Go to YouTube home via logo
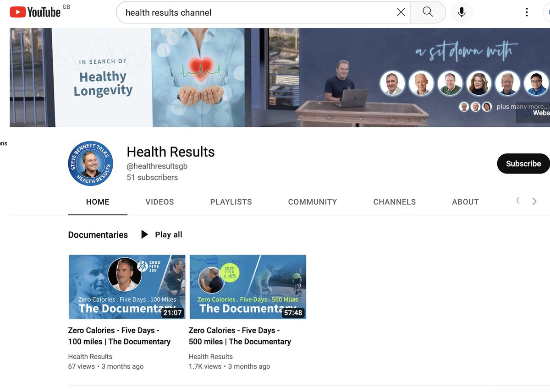550x392 pixels. click(x=35, y=12)
